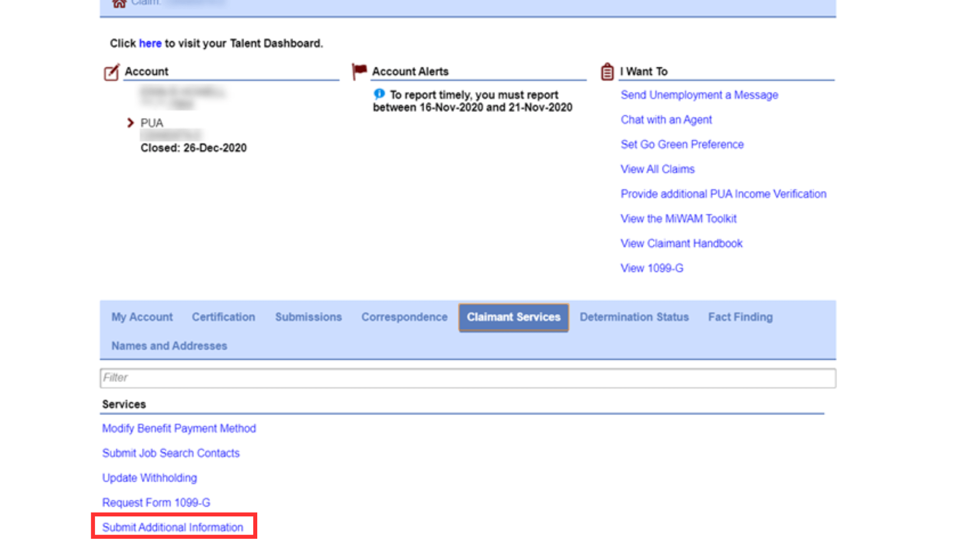Viewport: 980px width, 551px height.
Task: Click the Services section heading
Action: [124, 404]
